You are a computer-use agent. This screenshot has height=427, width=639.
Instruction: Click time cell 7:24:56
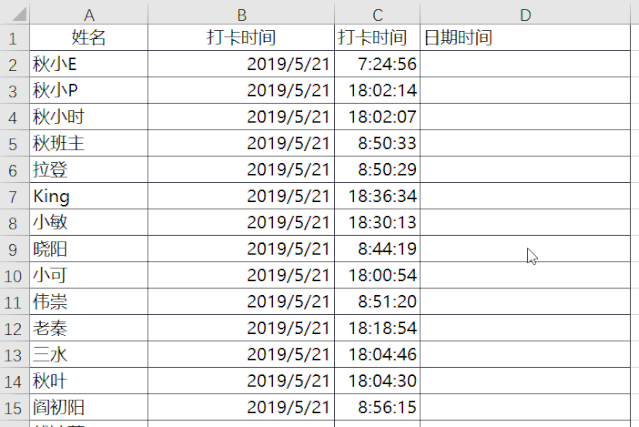tap(377, 64)
